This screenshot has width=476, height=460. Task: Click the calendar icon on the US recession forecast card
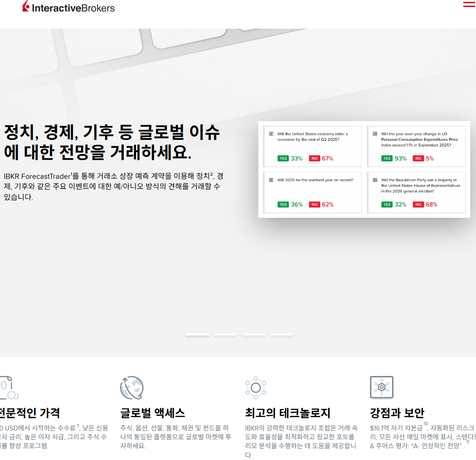pyautogui.click(x=271, y=134)
